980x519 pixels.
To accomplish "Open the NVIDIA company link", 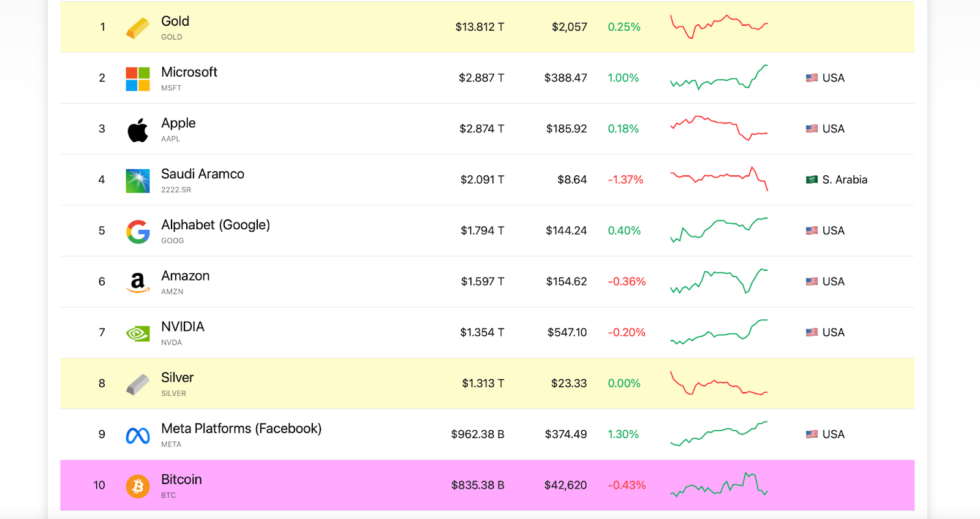I will click(183, 327).
